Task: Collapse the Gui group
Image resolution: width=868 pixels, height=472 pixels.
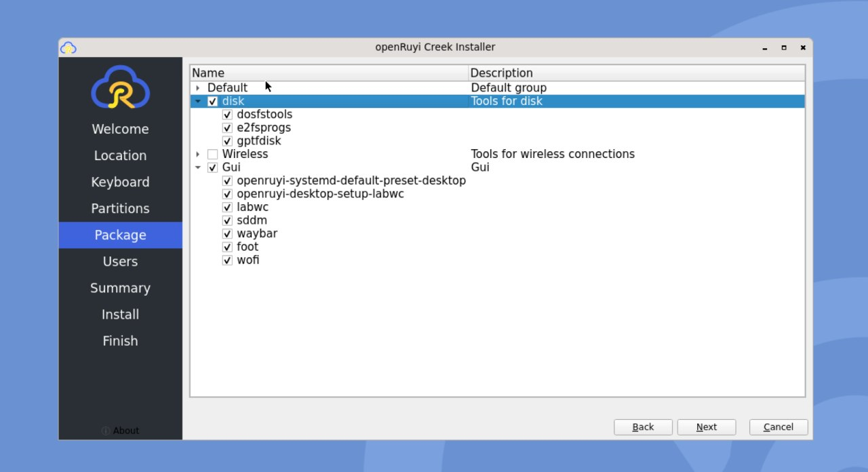Action: tap(197, 167)
